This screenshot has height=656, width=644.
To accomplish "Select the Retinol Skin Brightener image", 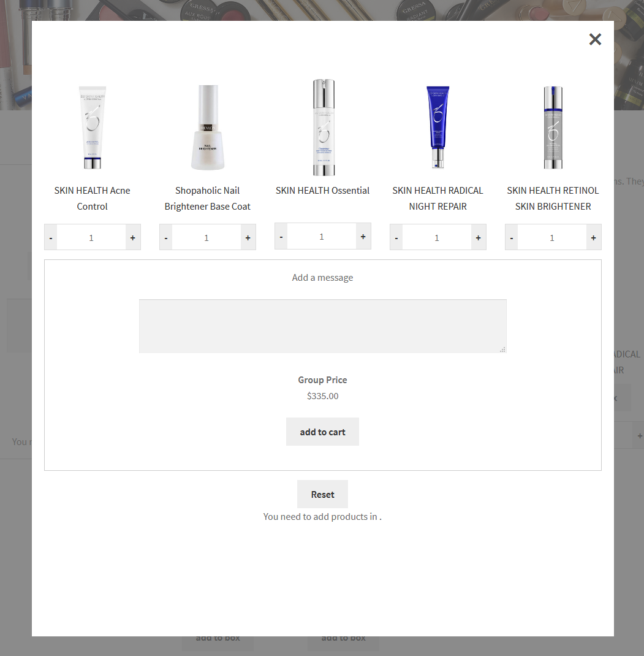I will tap(553, 127).
